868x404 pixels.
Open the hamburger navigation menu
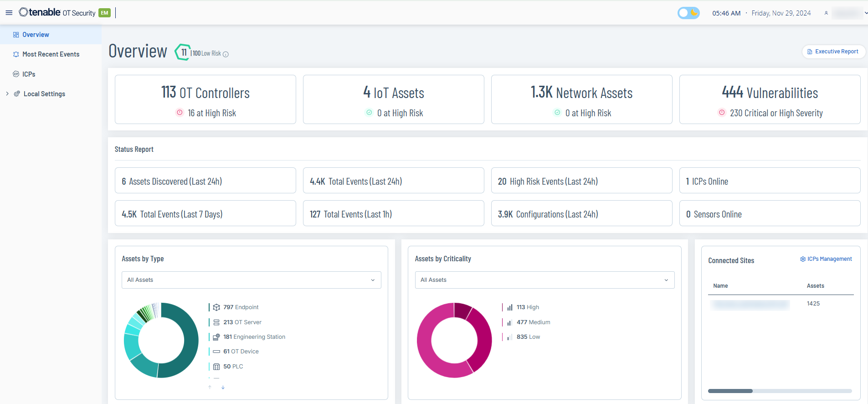point(9,13)
